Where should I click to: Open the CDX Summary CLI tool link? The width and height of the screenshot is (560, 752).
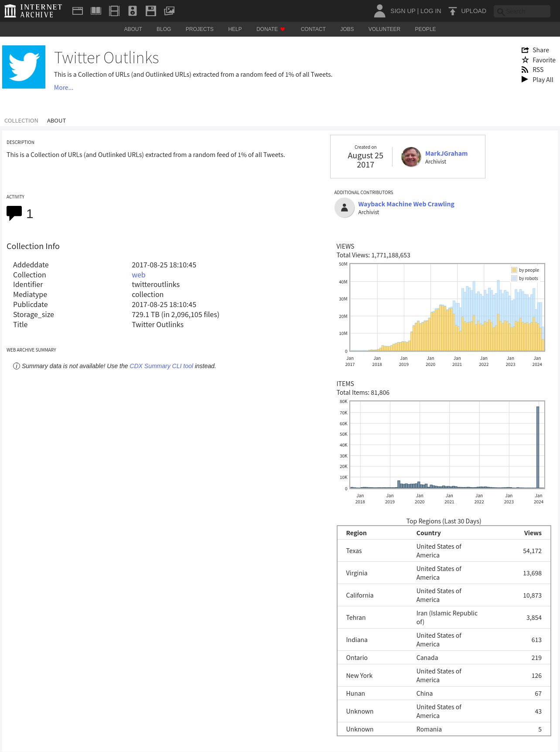(x=161, y=366)
